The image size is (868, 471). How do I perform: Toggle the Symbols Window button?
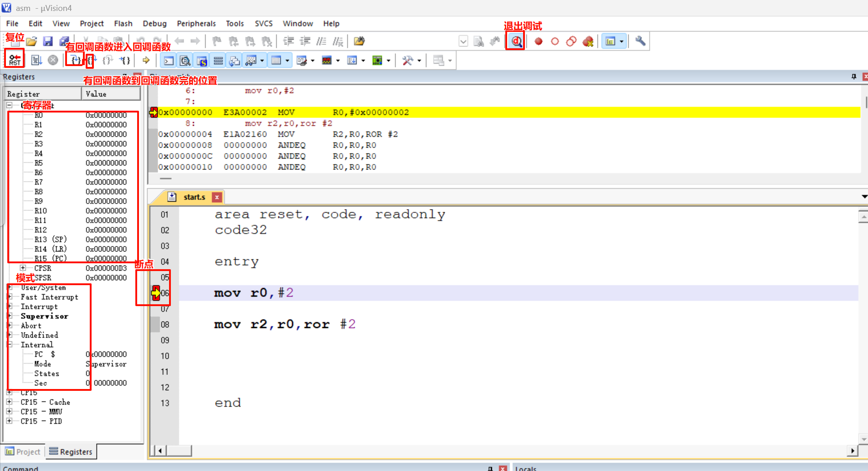point(201,60)
